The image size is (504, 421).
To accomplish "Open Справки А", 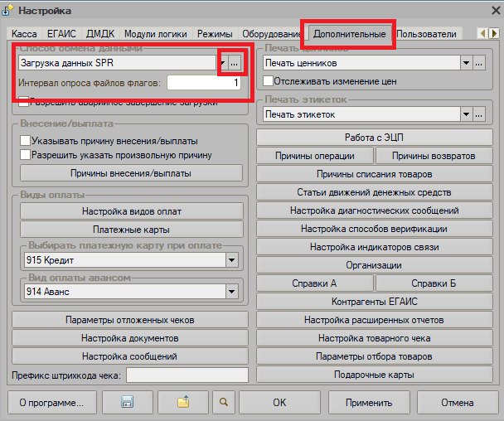I will pyautogui.click(x=315, y=283).
